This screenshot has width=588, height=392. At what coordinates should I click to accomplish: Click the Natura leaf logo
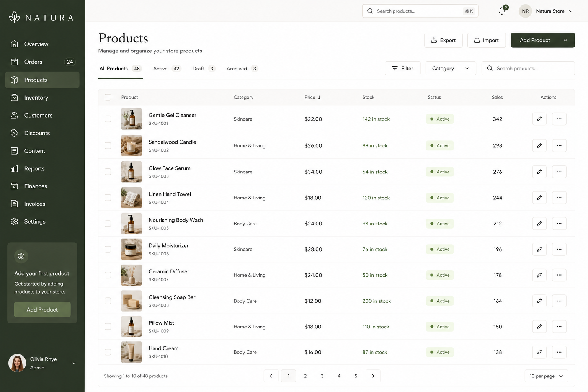15,17
